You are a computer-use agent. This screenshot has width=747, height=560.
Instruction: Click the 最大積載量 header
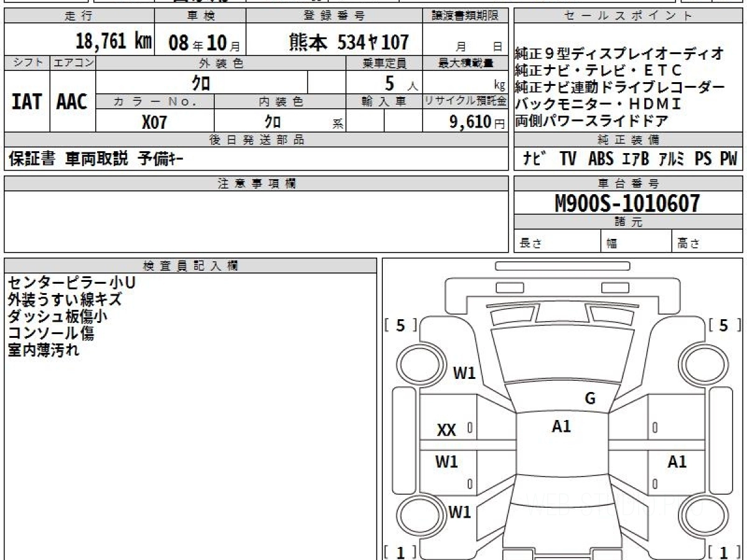pos(466,63)
